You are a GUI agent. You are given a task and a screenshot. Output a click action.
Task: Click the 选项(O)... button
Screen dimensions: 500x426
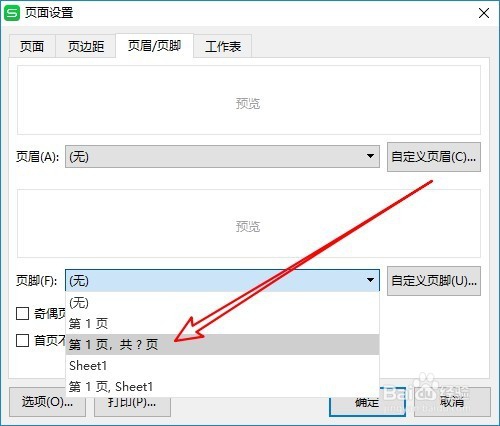(x=47, y=402)
